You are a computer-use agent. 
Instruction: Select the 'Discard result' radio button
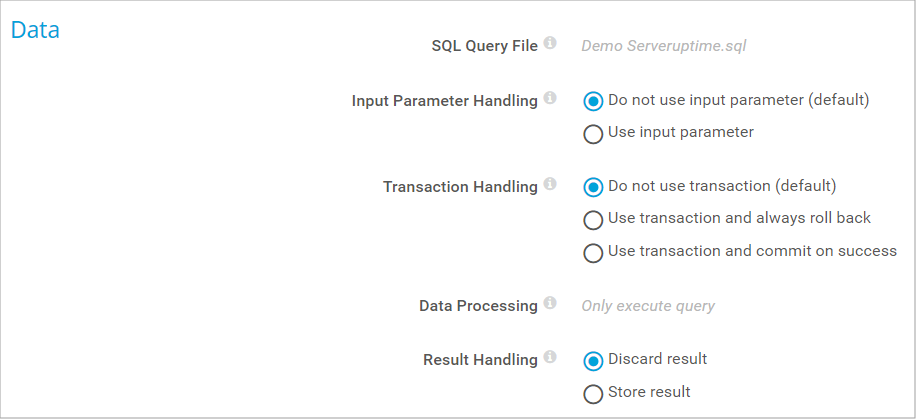(x=593, y=360)
